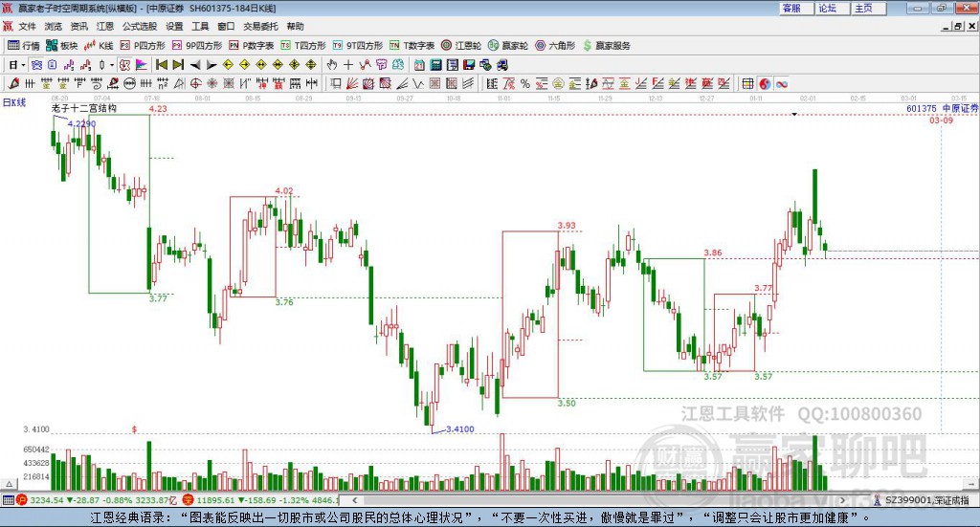Open the T四方形 tool
This screenshot has height=527, width=980.
tap(303, 46)
